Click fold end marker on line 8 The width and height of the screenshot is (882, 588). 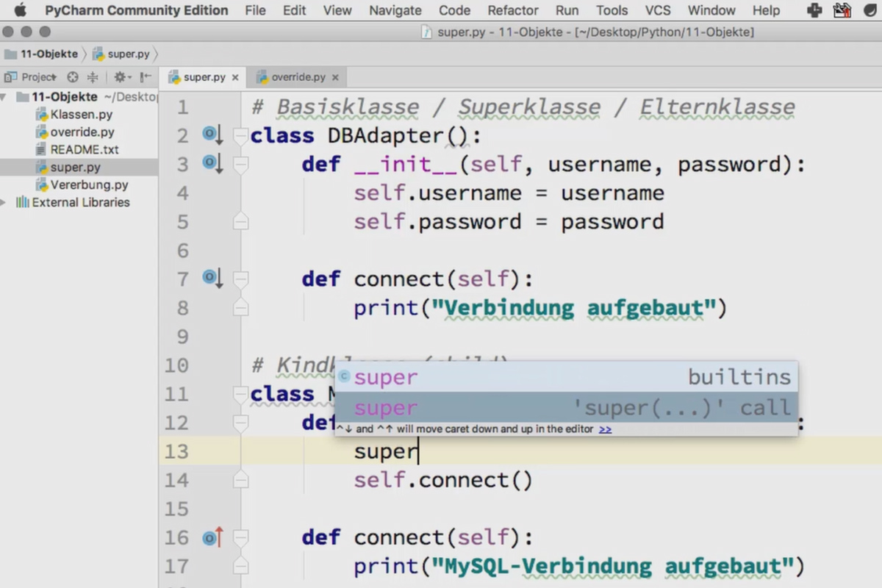coord(240,307)
